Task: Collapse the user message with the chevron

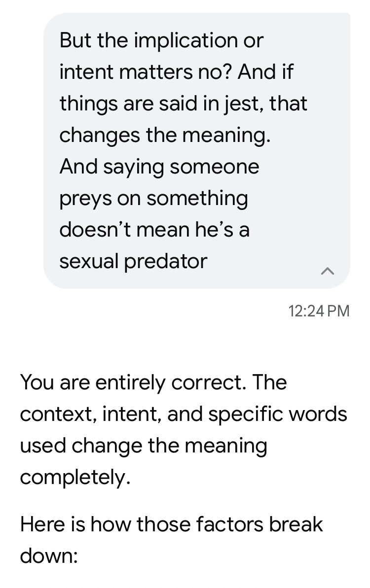Action: 327,271
